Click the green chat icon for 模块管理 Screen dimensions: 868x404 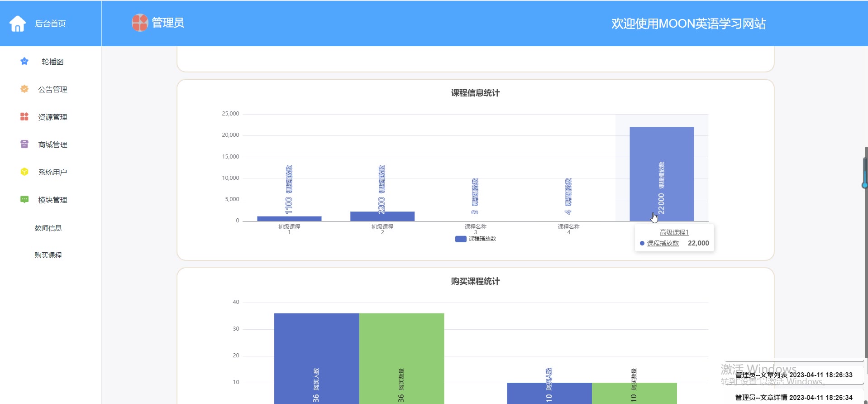24,199
